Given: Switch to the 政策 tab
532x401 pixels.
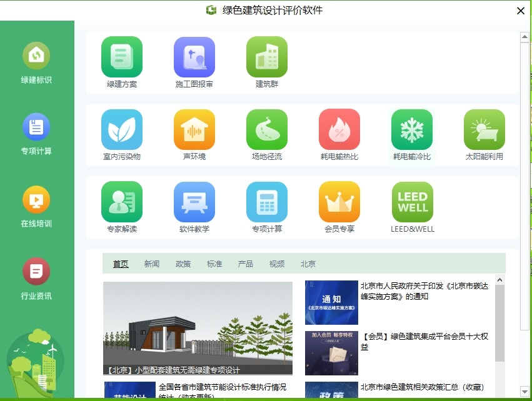Looking at the screenshot, I should [183, 264].
